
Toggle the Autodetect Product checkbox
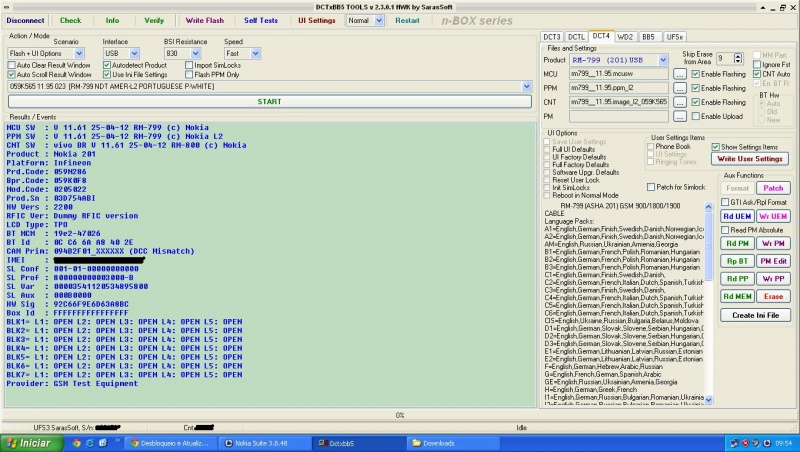(107, 65)
